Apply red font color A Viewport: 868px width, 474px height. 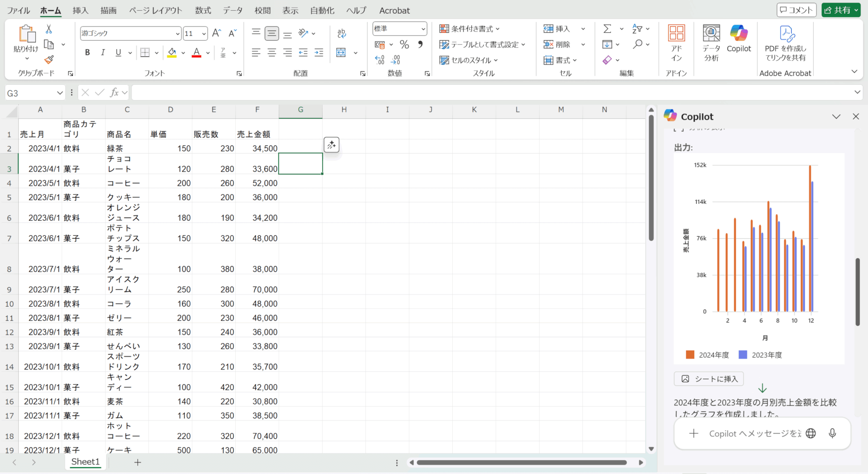tap(196, 52)
